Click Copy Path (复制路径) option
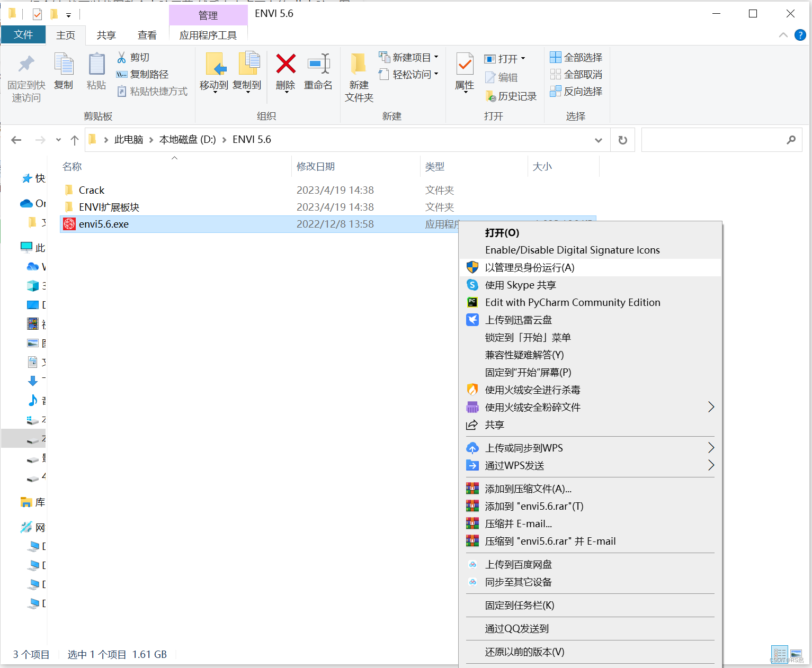This screenshot has width=812, height=668. [142, 74]
